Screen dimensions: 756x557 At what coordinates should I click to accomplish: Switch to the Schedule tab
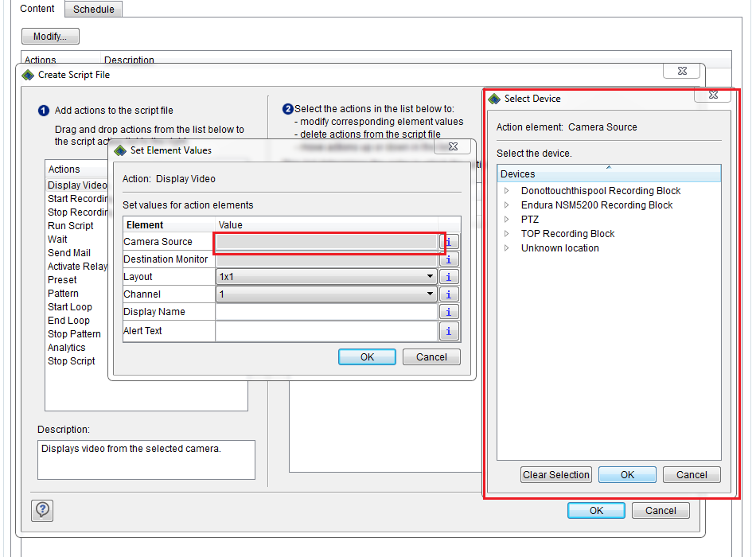pos(93,9)
